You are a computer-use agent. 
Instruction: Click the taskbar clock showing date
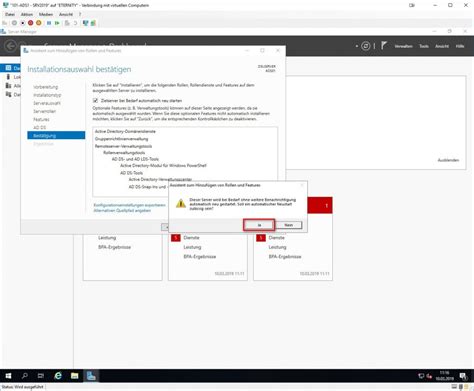pyautogui.click(x=444, y=376)
